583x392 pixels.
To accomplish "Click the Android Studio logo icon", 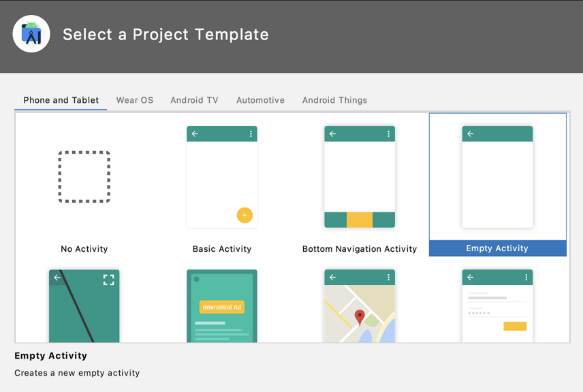I will coord(31,34).
